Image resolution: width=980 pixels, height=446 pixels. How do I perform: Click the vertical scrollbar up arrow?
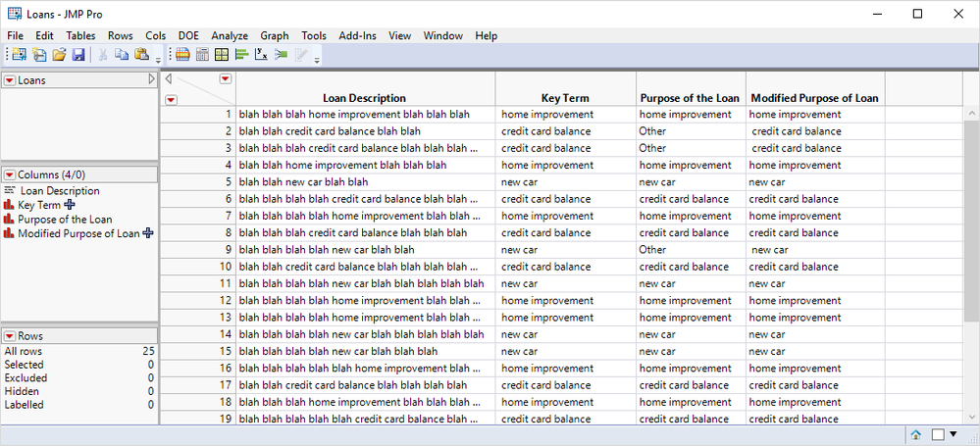pyautogui.click(x=972, y=114)
